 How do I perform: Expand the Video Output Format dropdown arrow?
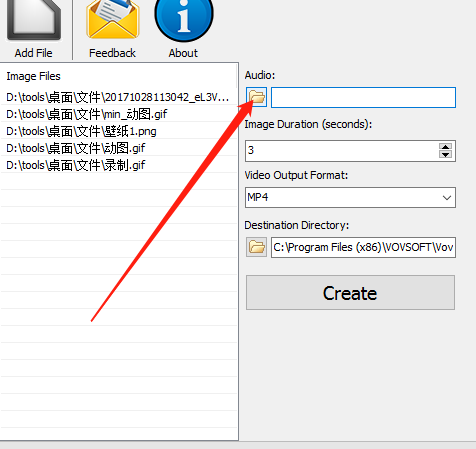(x=447, y=198)
